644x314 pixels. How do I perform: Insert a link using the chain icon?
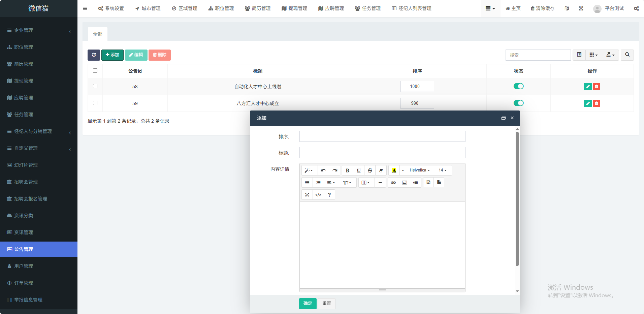tap(393, 183)
